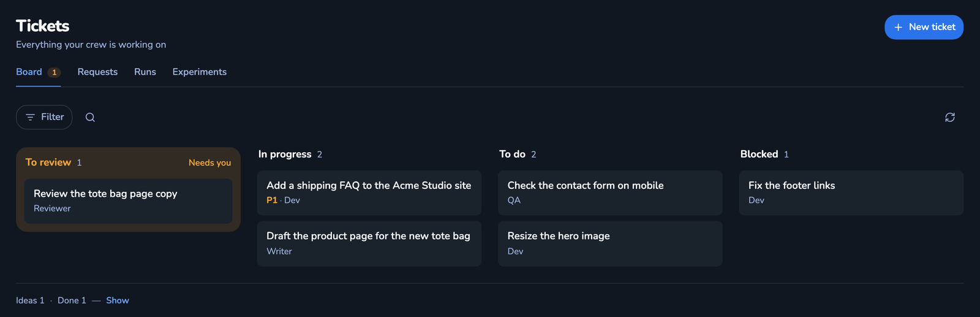Switch to the Board tab

[x=38, y=72]
